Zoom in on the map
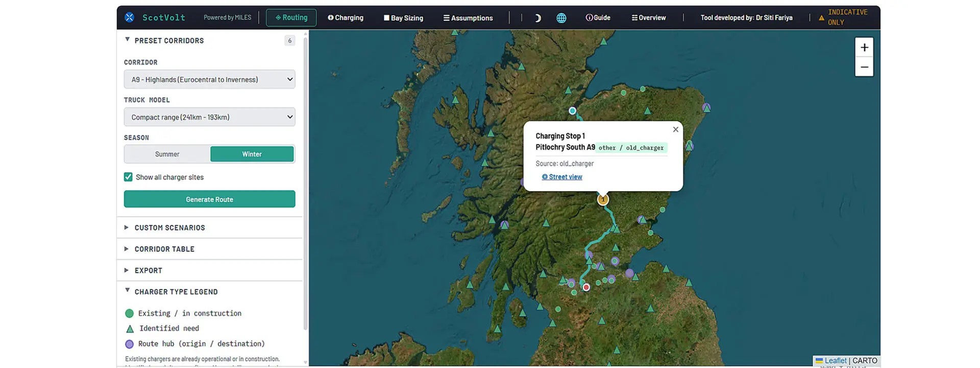Screen dimensions: 980x368 [x=864, y=48]
